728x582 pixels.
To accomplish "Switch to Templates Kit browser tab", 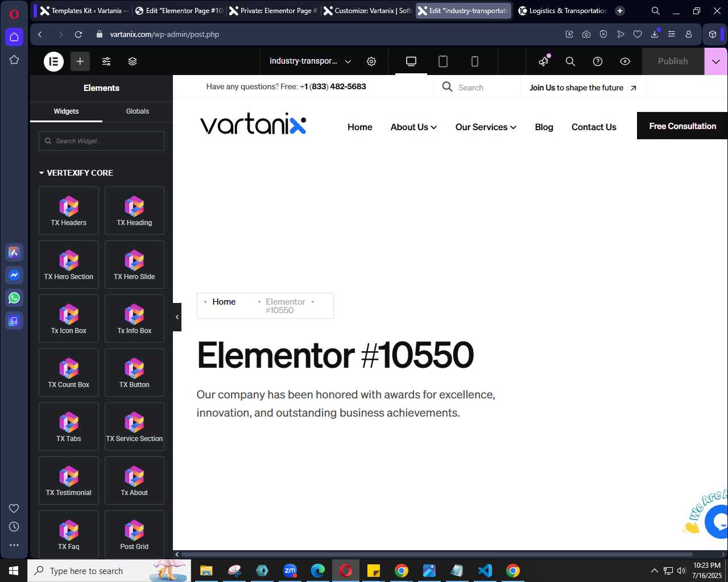I will pos(84,11).
